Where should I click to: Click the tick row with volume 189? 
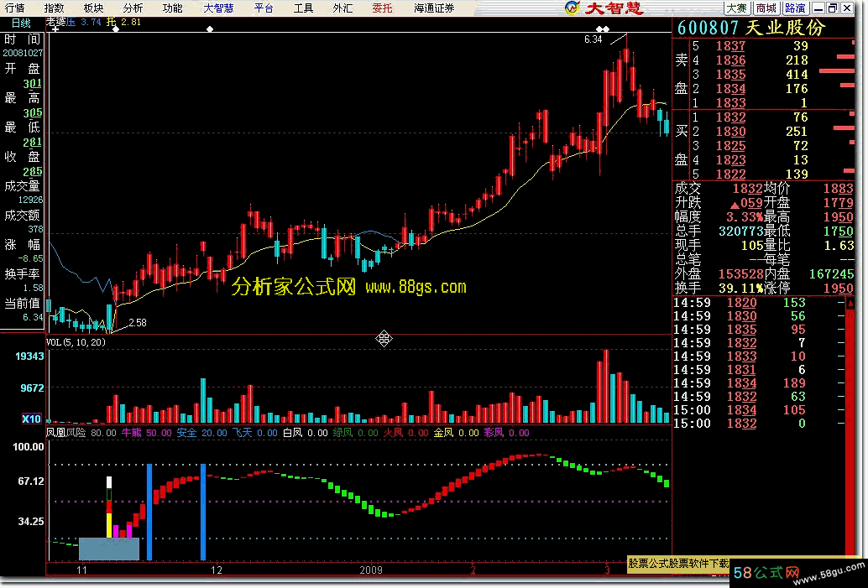[759, 383]
